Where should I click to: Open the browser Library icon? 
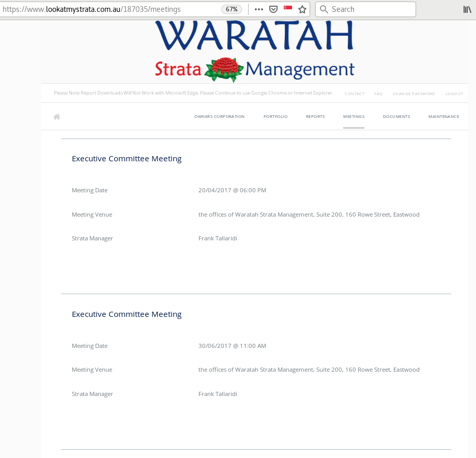467,9
